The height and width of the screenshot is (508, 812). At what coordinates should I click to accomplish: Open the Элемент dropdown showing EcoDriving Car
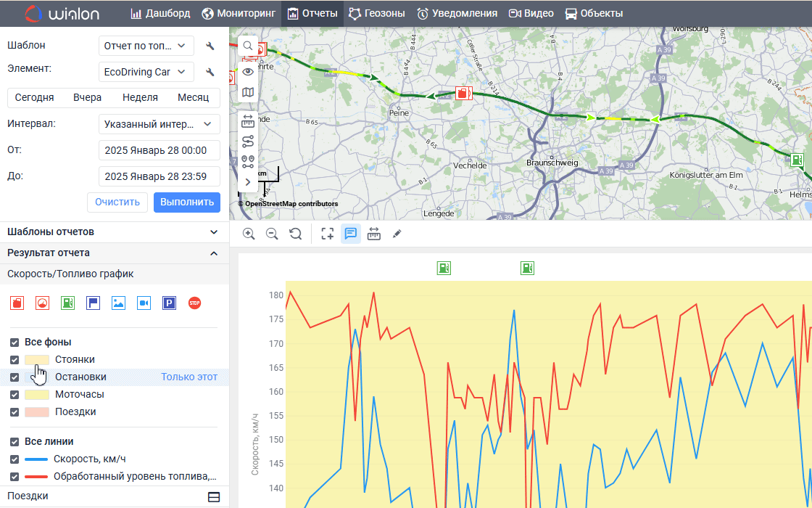[x=146, y=72]
